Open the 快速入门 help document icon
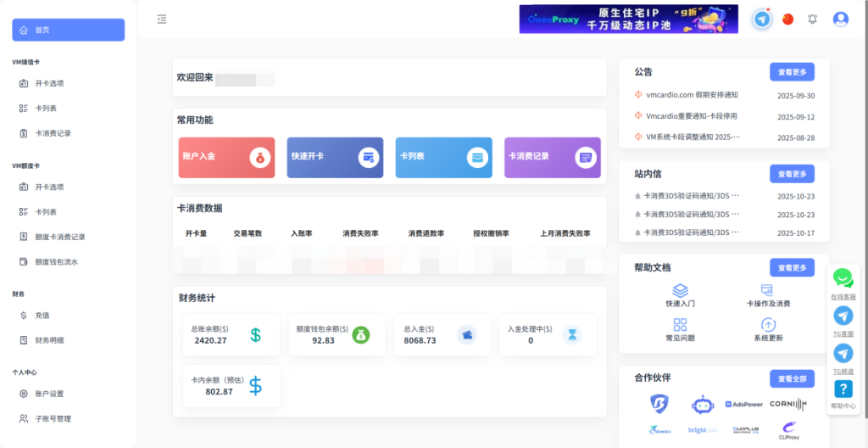This screenshot has width=868, height=448. point(680,290)
